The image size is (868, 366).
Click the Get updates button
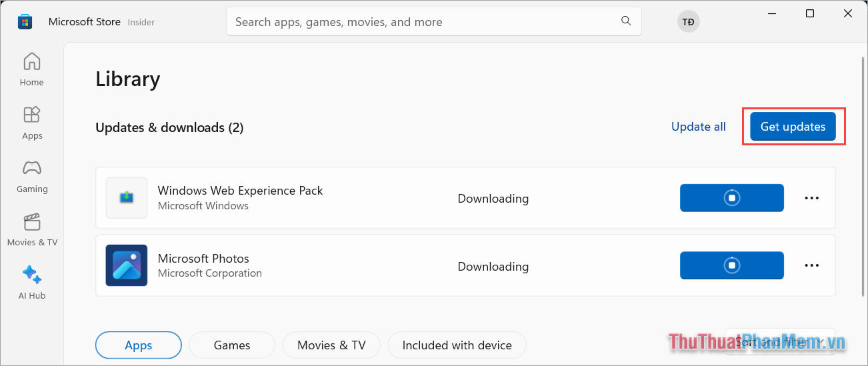pos(793,127)
